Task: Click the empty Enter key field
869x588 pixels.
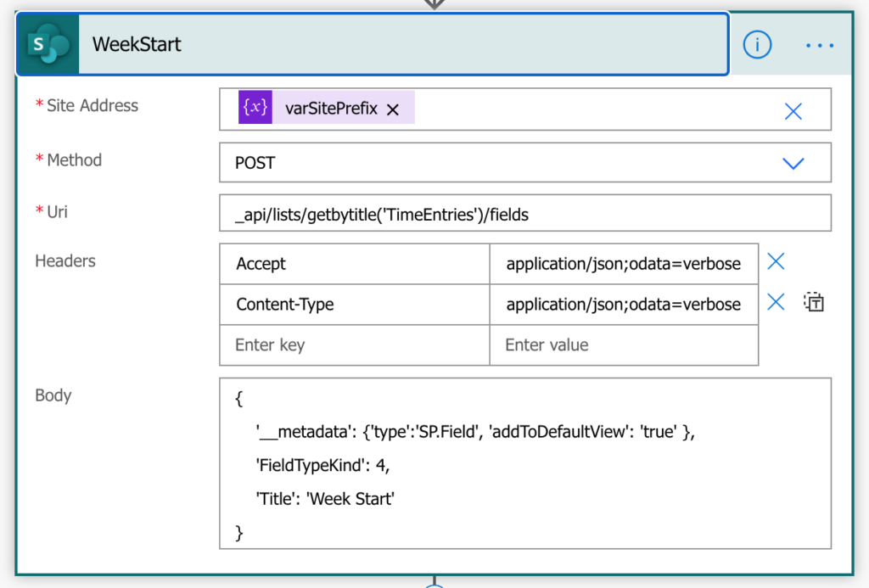Action: point(354,345)
